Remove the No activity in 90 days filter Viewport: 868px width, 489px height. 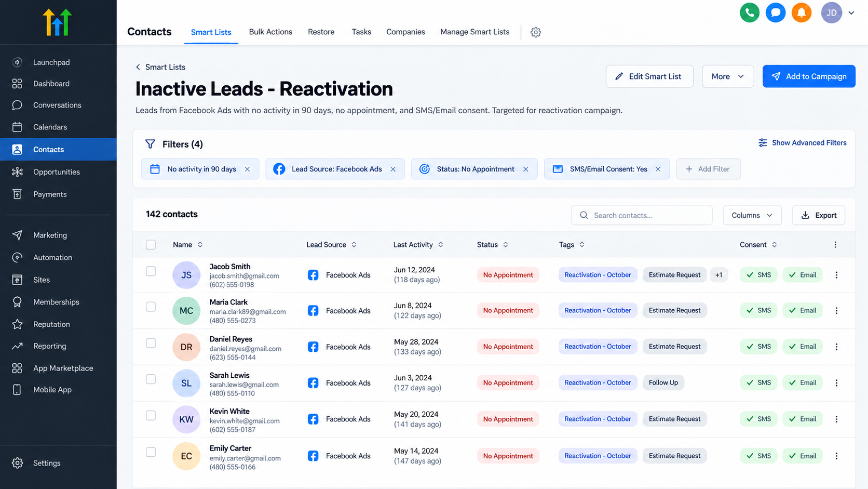pos(247,169)
